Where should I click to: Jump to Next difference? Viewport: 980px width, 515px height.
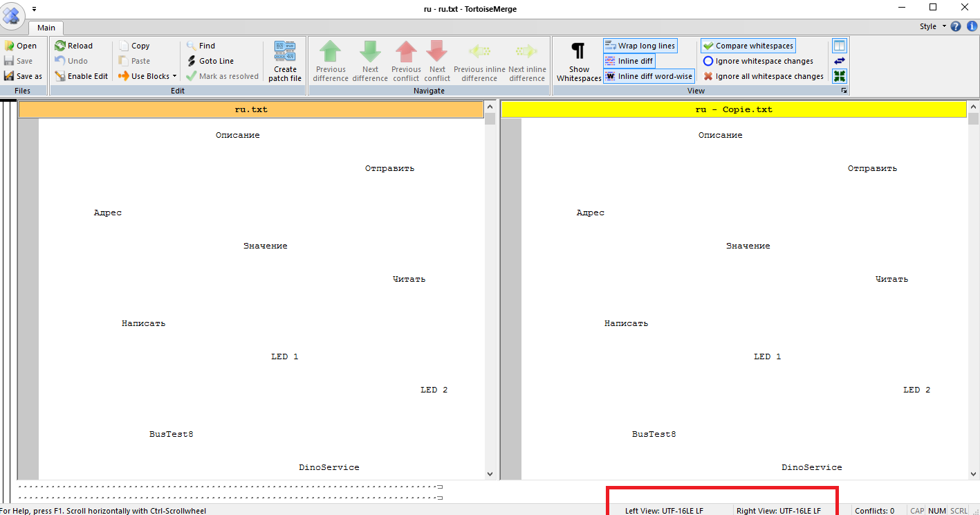[370, 61]
